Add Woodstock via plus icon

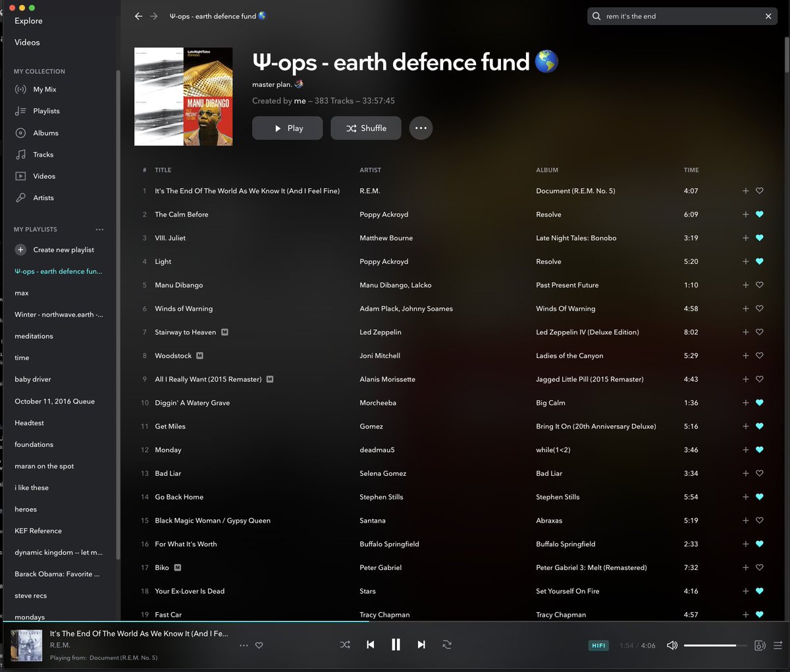[x=745, y=355]
